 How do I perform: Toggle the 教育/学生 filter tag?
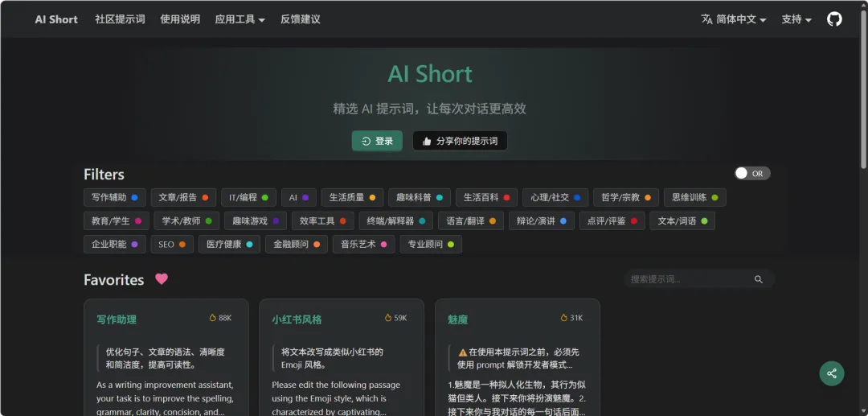(x=117, y=221)
